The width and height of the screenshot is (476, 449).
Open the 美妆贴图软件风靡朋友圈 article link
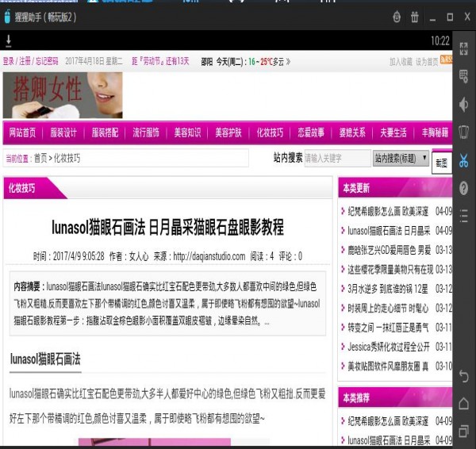(388, 366)
